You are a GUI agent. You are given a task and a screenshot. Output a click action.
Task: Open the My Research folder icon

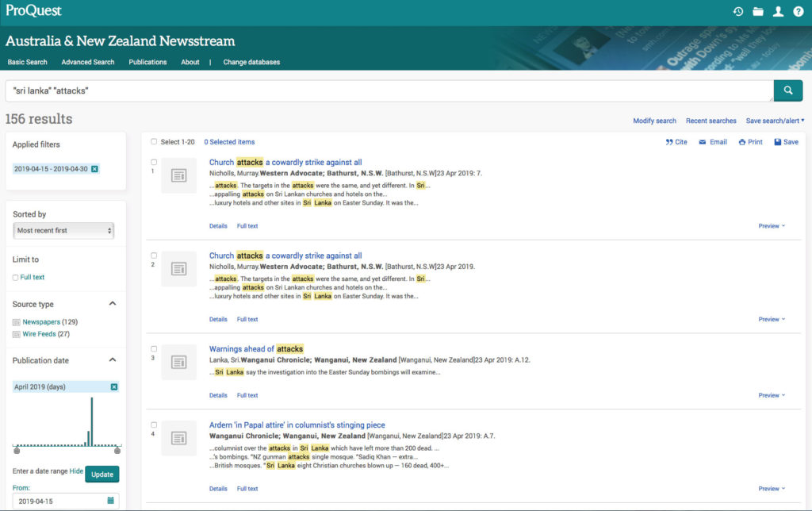(x=758, y=11)
